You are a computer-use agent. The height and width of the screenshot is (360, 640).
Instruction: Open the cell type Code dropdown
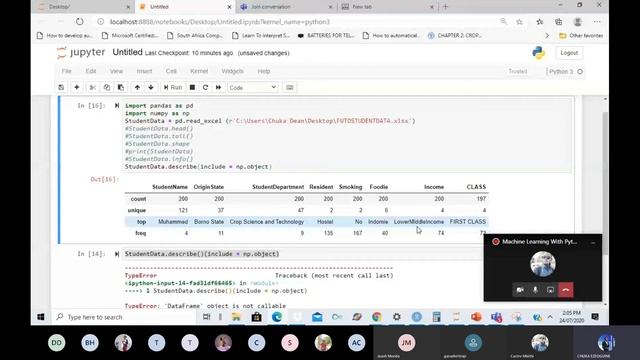tap(253, 87)
